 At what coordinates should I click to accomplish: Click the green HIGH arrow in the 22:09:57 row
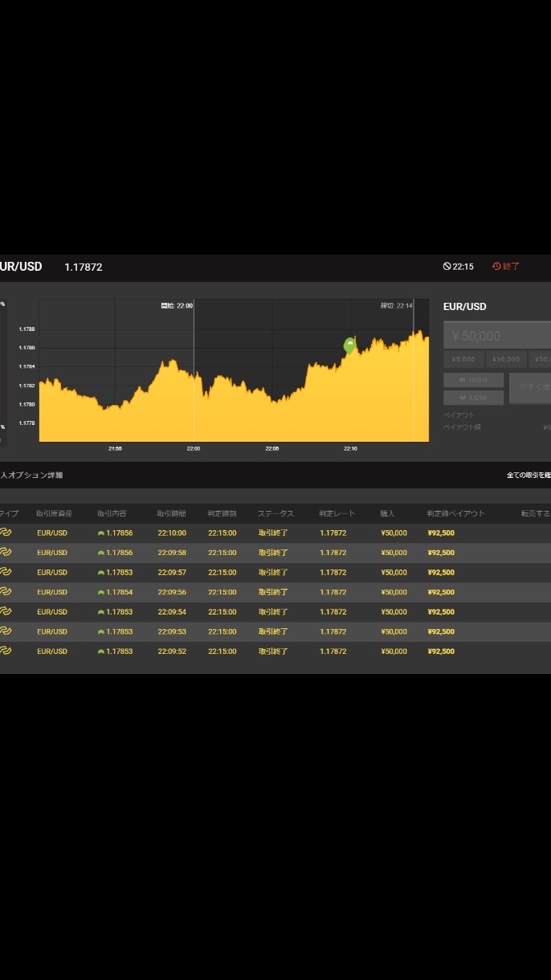click(100, 573)
